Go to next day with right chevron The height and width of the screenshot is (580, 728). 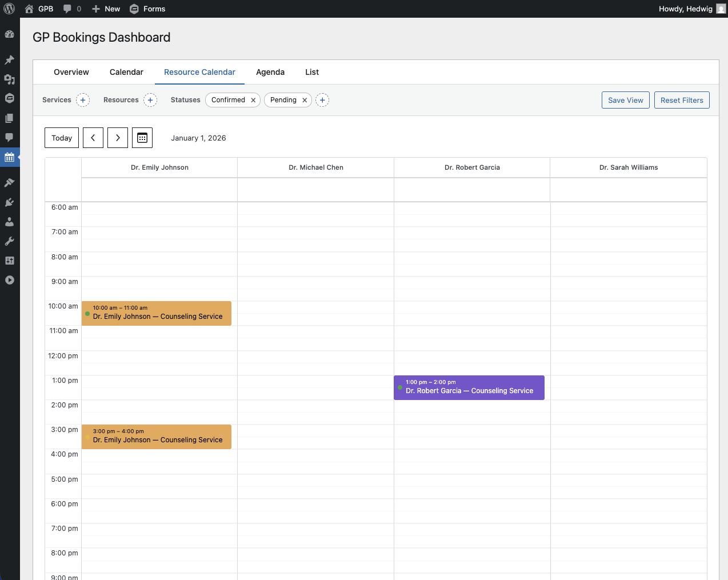118,138
